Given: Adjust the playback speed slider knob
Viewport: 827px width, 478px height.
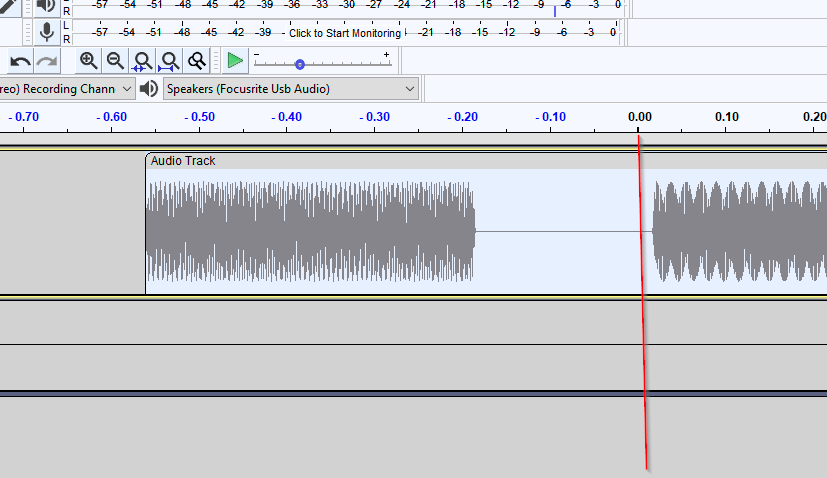Looking at the screenshot, I should (x=300, y=64).
